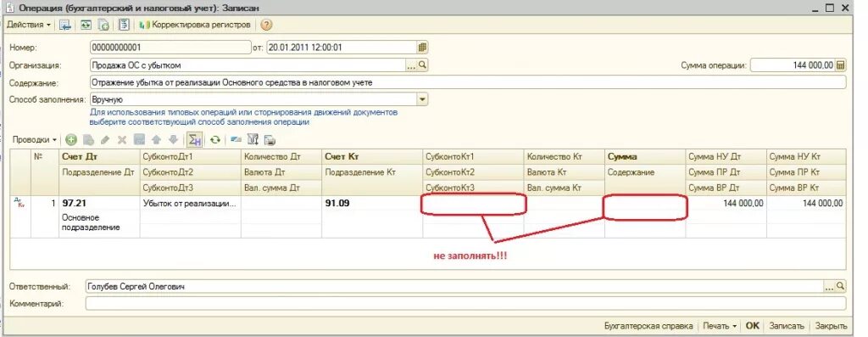Screen dimensions: 868x337
Task: Click the Записать button
Action: coord(786,326)
